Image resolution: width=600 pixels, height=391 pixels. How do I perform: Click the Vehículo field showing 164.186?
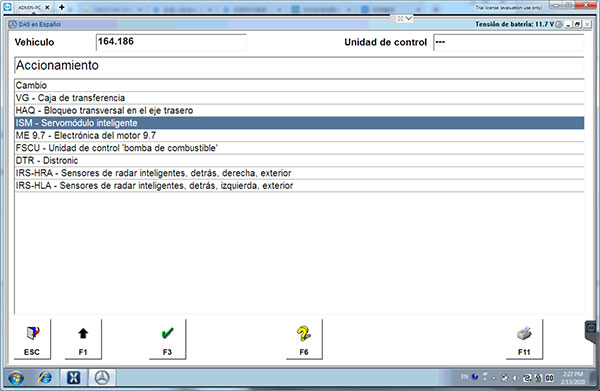pyautogui.click(x=171, y=42)
